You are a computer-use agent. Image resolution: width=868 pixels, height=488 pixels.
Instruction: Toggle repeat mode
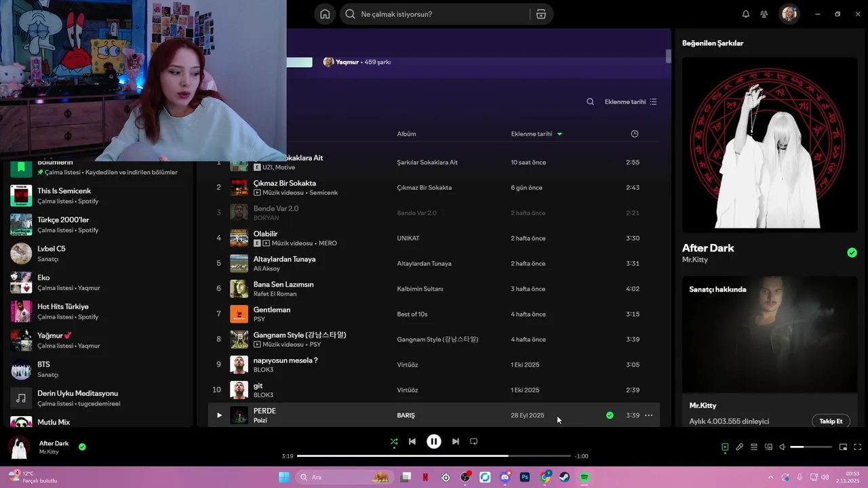474,441
